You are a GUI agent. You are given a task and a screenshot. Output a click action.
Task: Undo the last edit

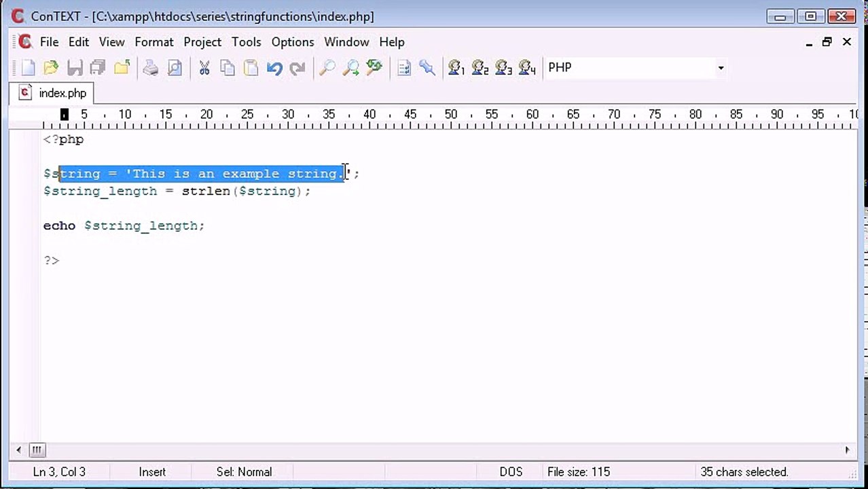274,67
